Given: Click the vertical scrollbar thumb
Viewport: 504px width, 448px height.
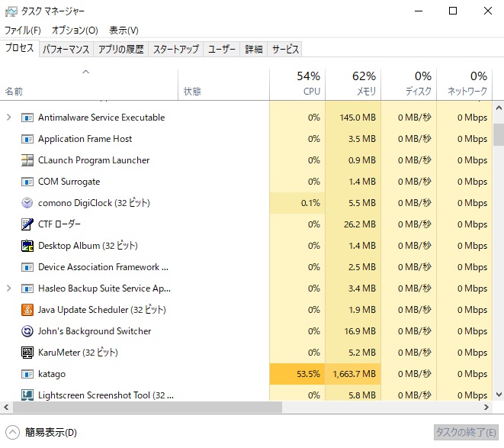Looking at the screenshot, I should point(499,134).
